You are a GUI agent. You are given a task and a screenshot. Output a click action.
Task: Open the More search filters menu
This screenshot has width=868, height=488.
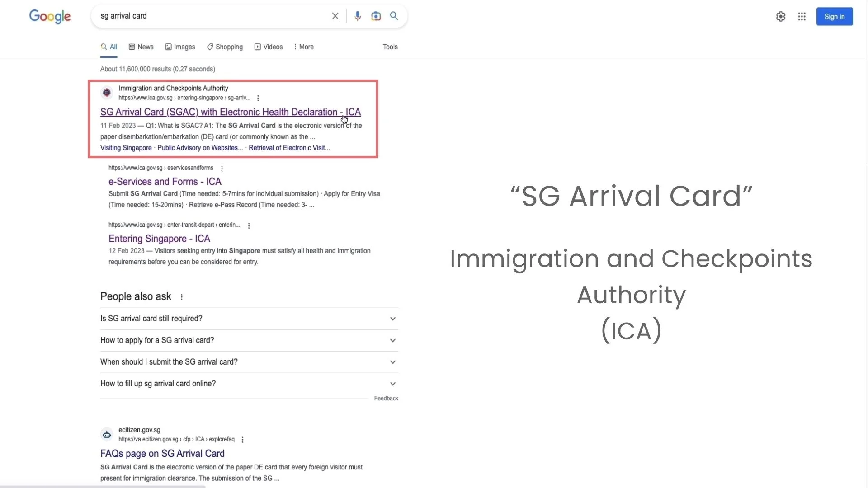tap(303, 47)
